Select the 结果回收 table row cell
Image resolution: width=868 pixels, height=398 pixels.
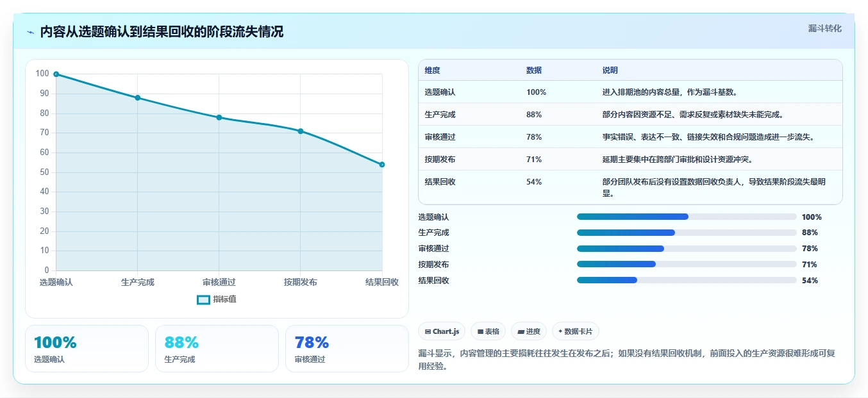click(x=440, y=182)
